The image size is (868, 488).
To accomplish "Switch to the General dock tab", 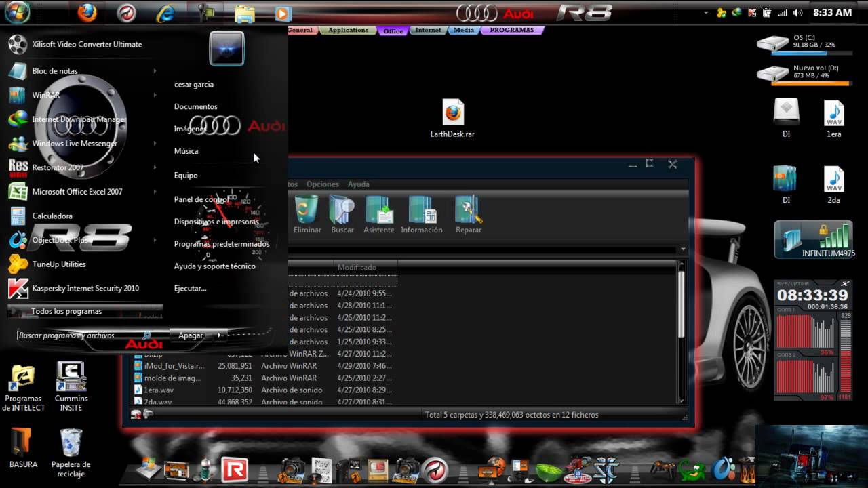I will 300,30.
